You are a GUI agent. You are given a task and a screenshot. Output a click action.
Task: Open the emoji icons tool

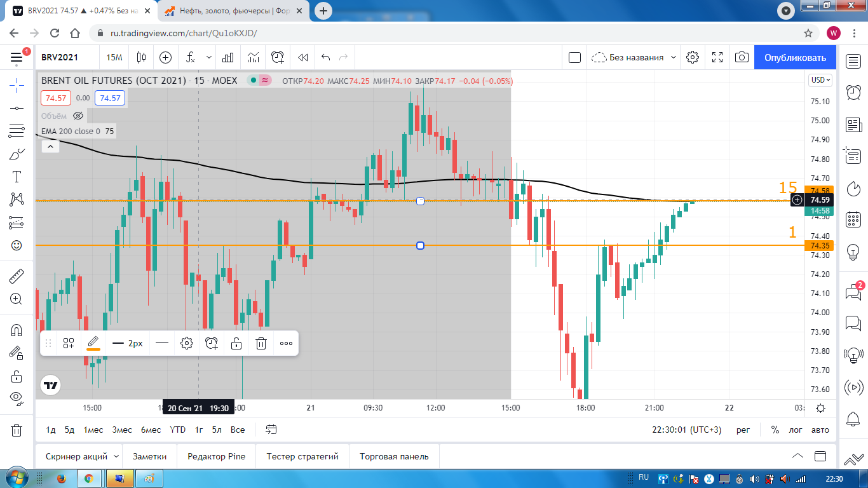17,245
